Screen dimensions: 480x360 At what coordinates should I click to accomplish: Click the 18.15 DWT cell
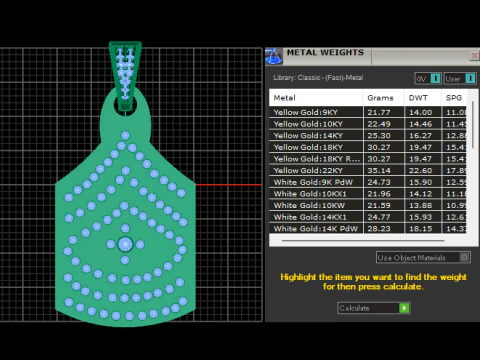423,228
